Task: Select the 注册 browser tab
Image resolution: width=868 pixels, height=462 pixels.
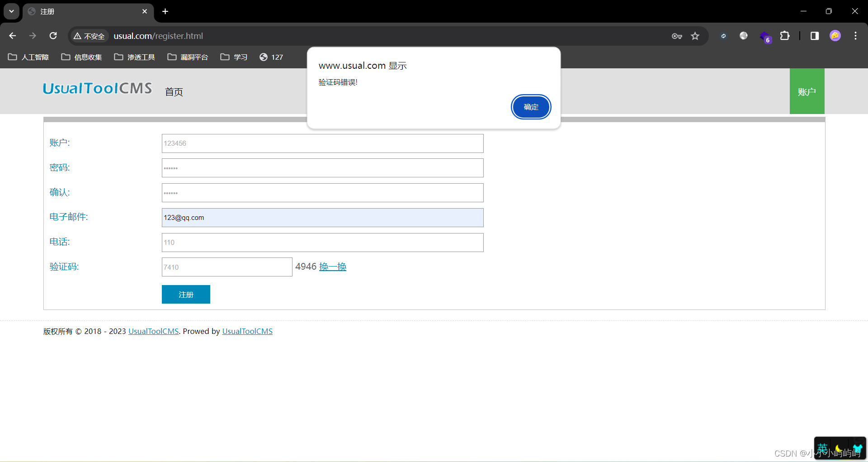Action: (88, 11)
